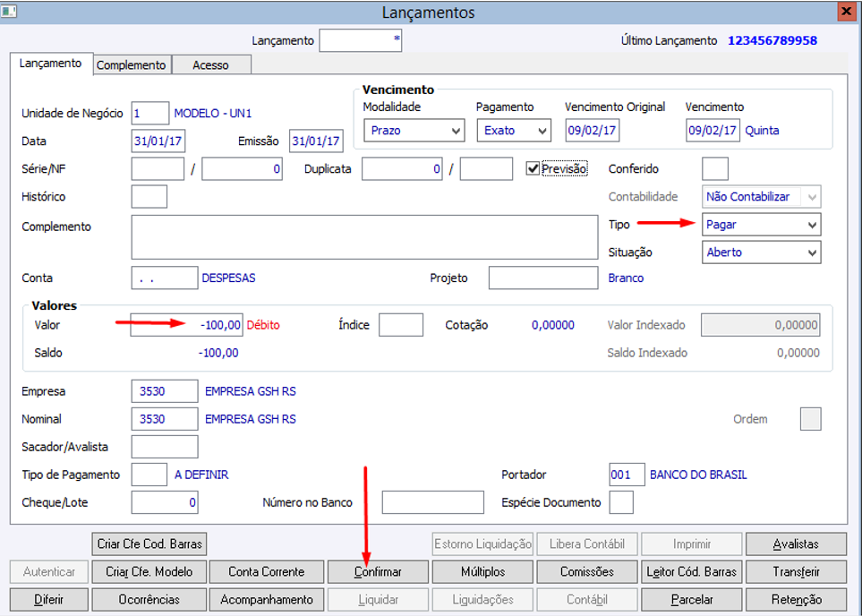Image resolution: width=862 pixels, height=616 pixels.
Task: Click the Avalistas button
Action: (796, 544)
